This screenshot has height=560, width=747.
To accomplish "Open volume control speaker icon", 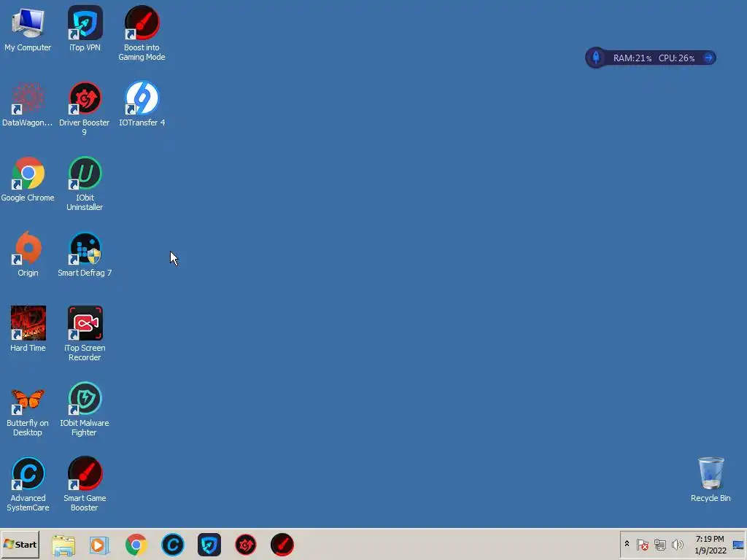I will (677, 544).
